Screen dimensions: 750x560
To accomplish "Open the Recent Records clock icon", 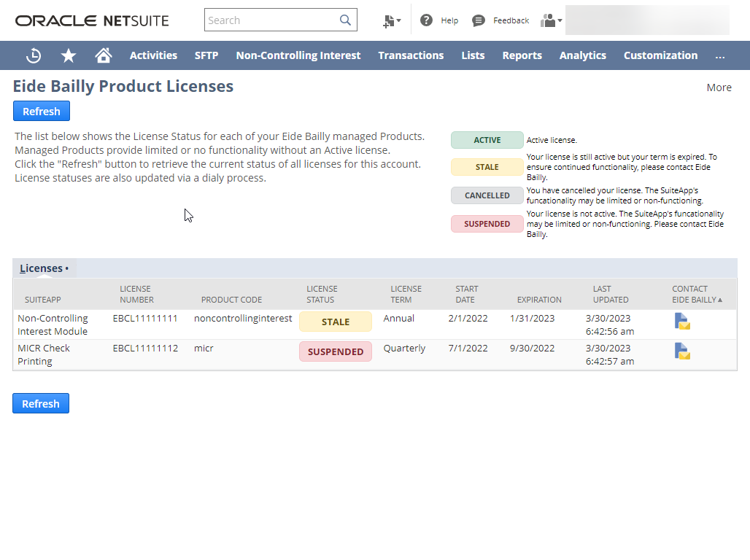I will coord(34,55).
